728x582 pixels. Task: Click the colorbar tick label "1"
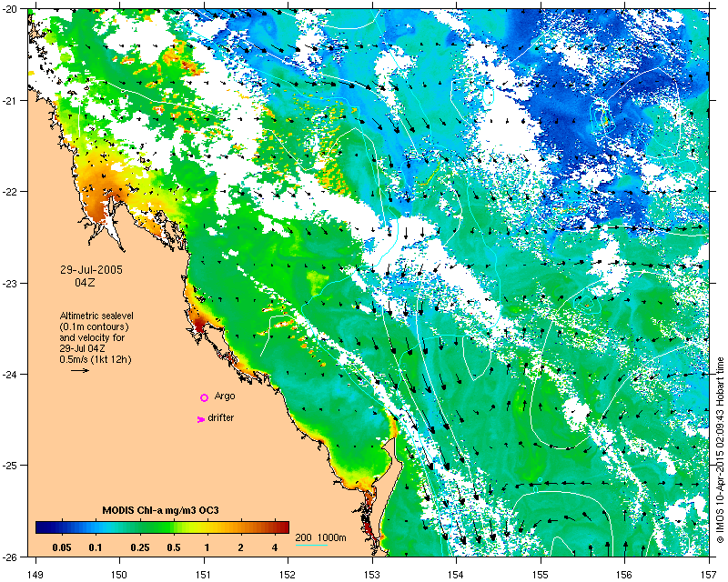(x=207, y=547)
